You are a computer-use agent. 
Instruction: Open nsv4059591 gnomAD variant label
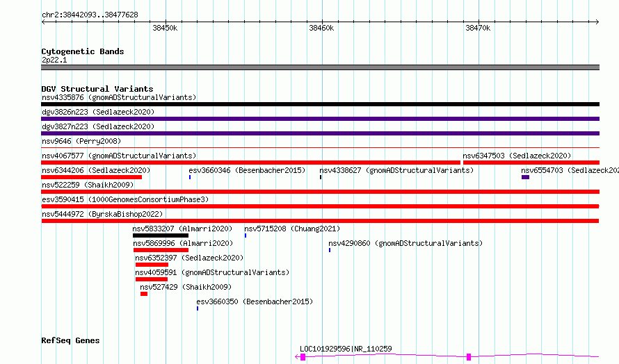click(x=212, y=272)
